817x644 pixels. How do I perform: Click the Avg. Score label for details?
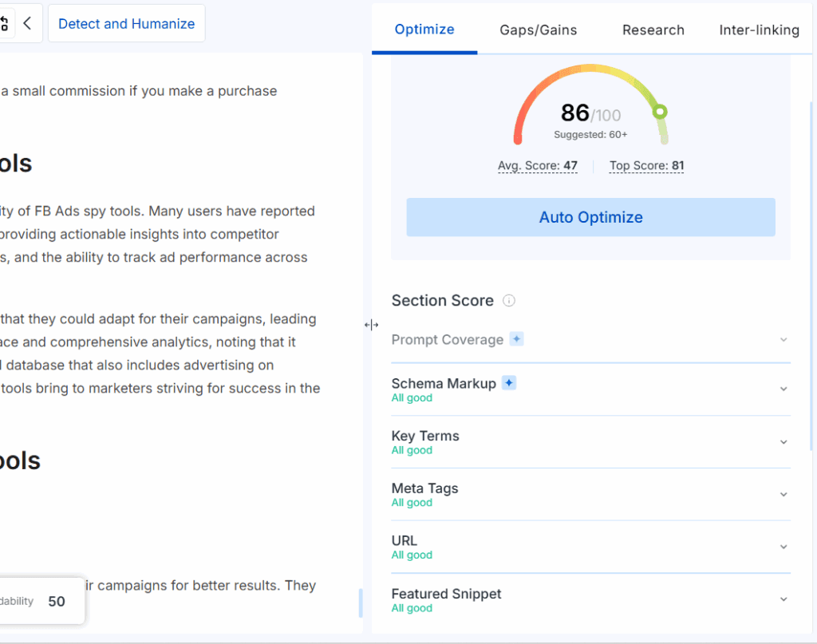pyautogui.click(x=537, y=165)
